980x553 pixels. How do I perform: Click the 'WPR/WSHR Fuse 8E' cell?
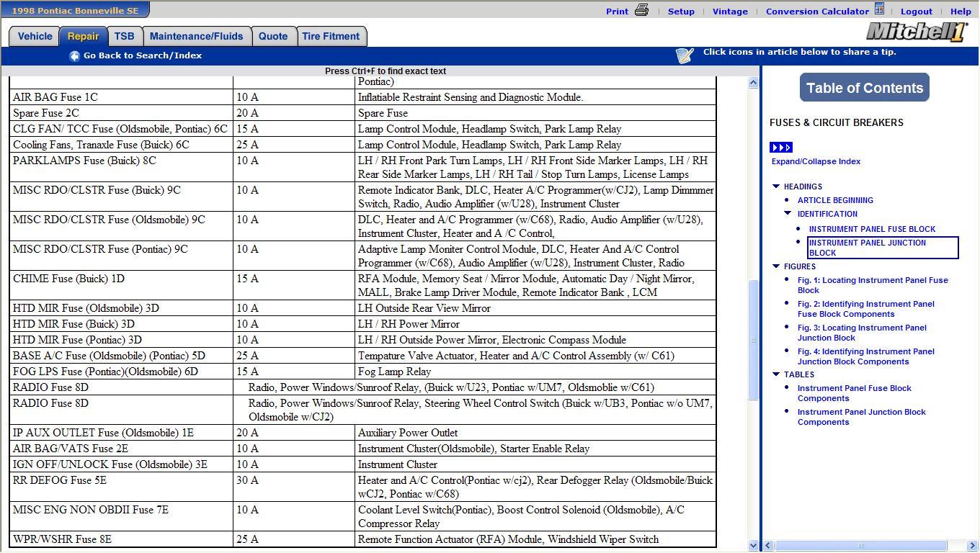[x=122, y=539]
